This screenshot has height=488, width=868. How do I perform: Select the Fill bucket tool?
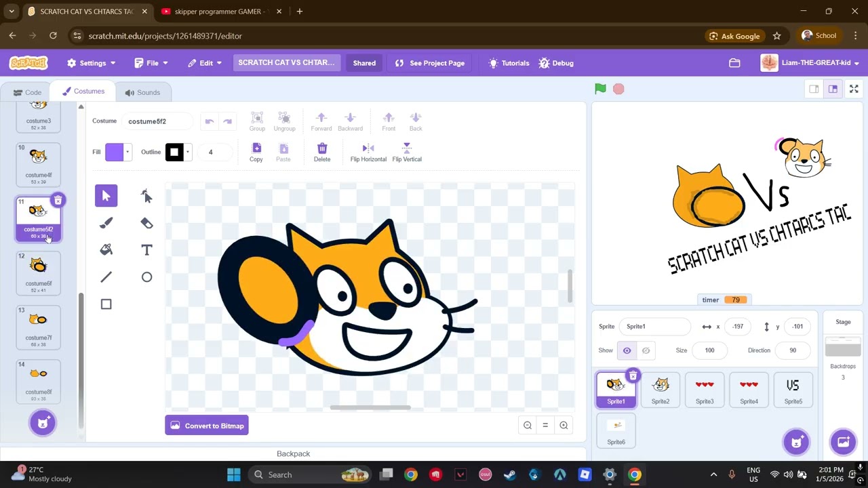(x=106, y=250)
